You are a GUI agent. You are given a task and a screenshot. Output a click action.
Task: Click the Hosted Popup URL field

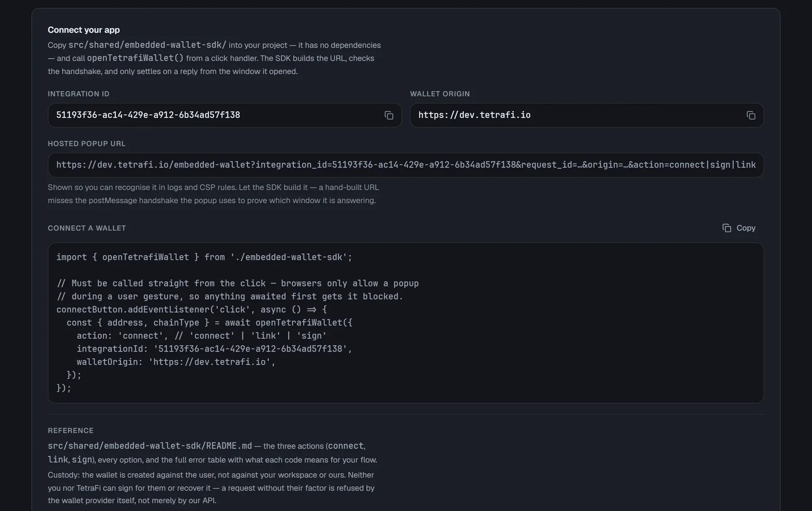click(x=406, y=165)
